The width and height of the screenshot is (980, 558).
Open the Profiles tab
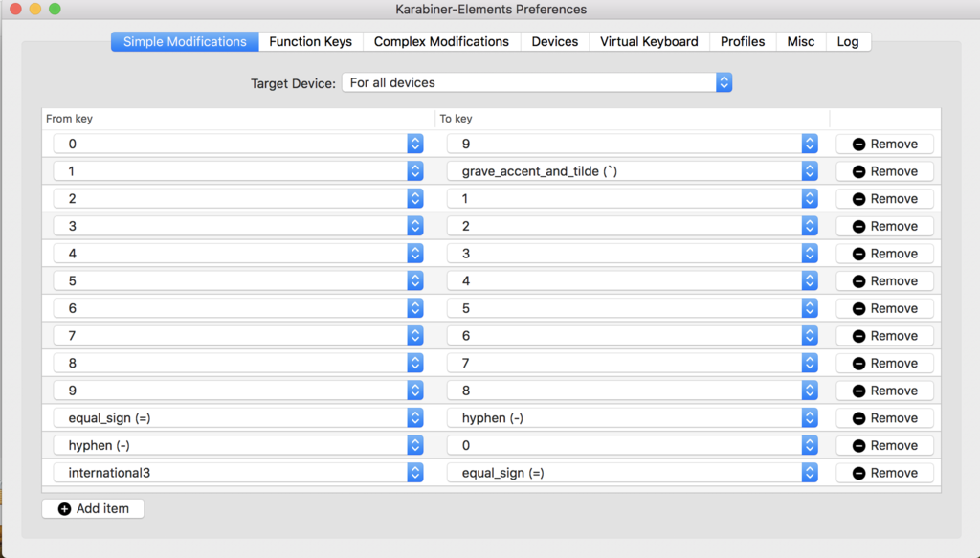click(x=743, y=42)
